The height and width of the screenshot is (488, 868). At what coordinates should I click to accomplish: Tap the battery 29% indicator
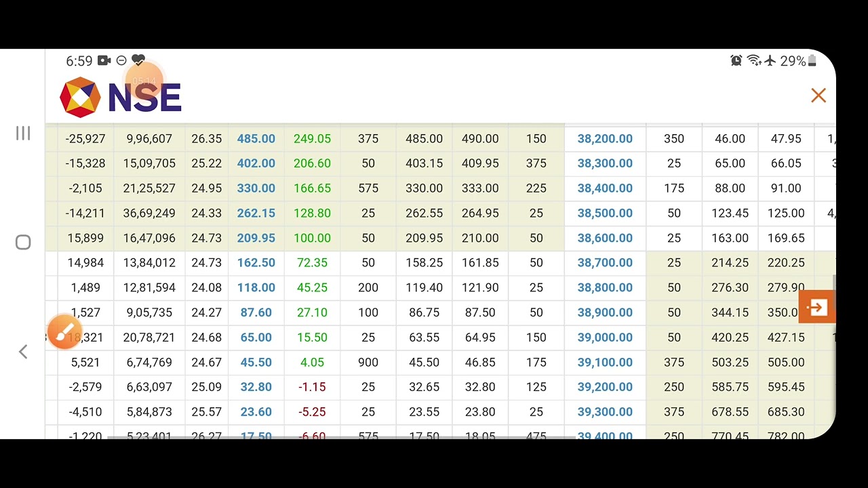coord(798,61)
